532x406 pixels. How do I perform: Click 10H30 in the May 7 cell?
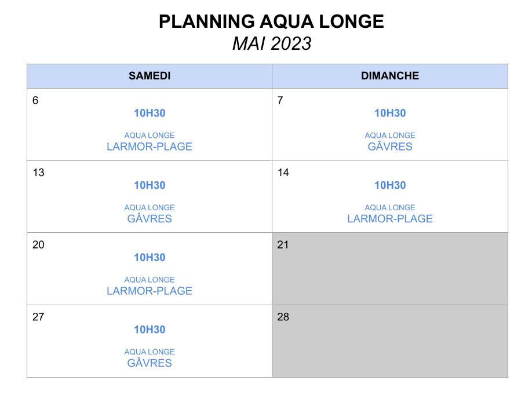[x=390, y=113]
